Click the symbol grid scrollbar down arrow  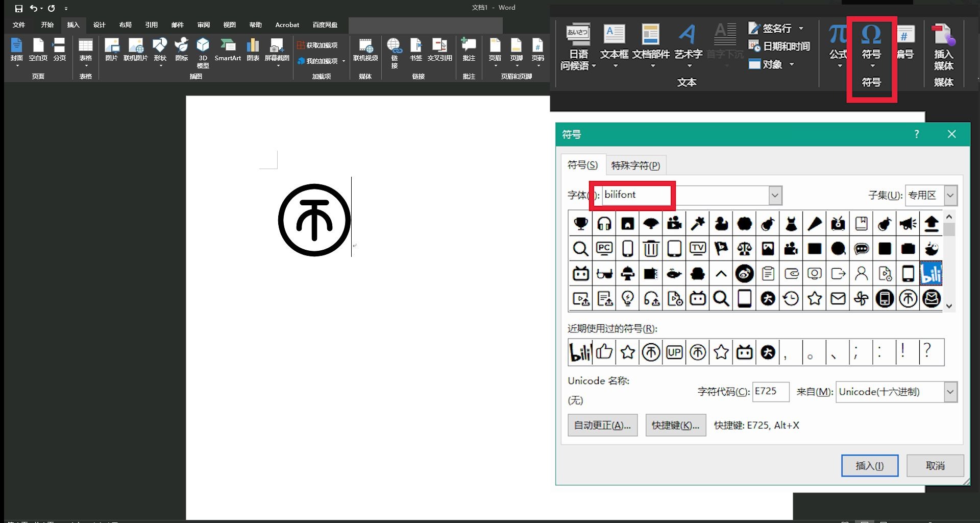click(949, 306)
